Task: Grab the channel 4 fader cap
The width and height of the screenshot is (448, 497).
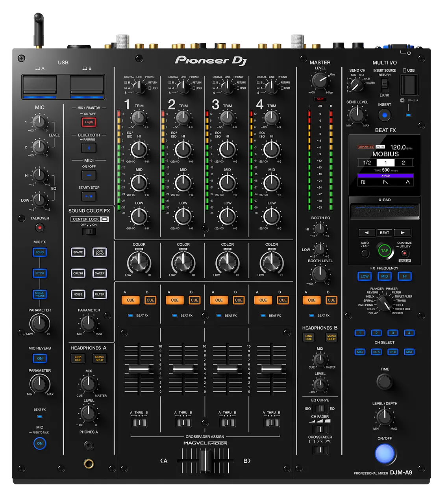Action: tap(271, 369)
